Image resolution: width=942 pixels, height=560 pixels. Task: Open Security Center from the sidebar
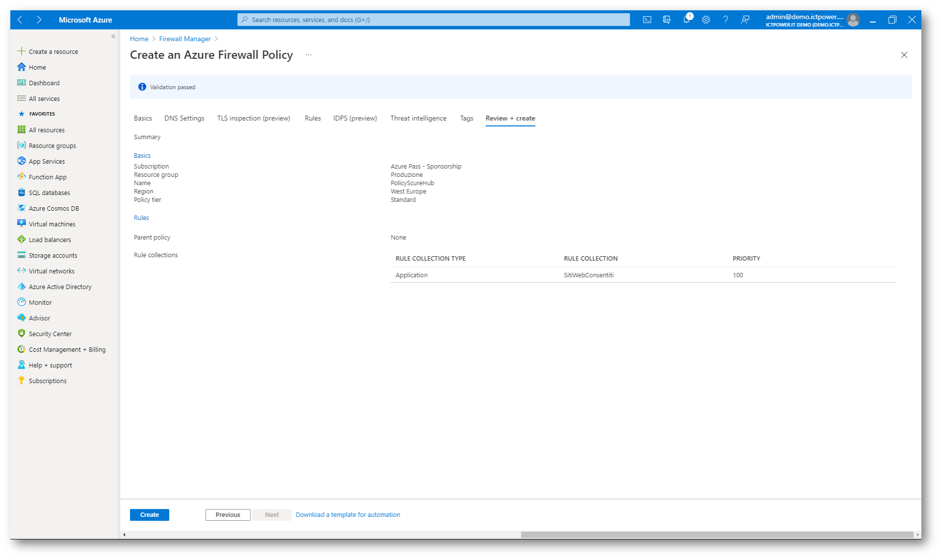pyautogui.click(x=50, y=334)
